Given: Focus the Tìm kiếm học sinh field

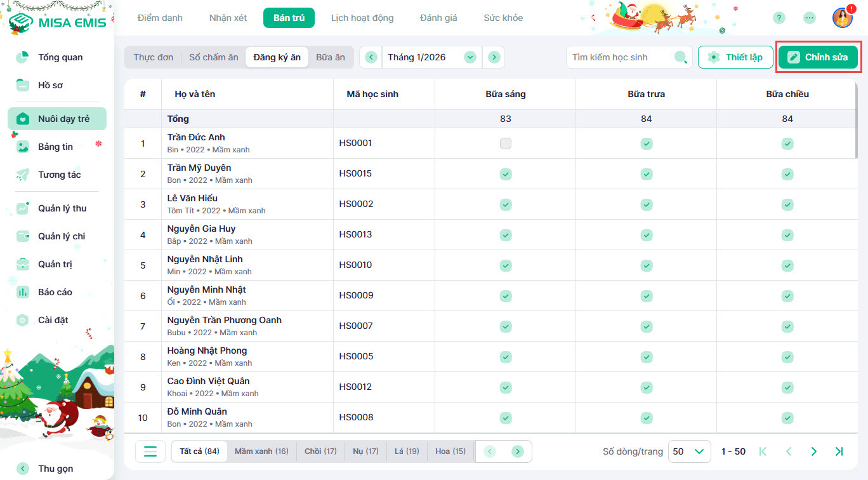Looking at the screenshot, I should pyautogui.click(x=619, y=57).
